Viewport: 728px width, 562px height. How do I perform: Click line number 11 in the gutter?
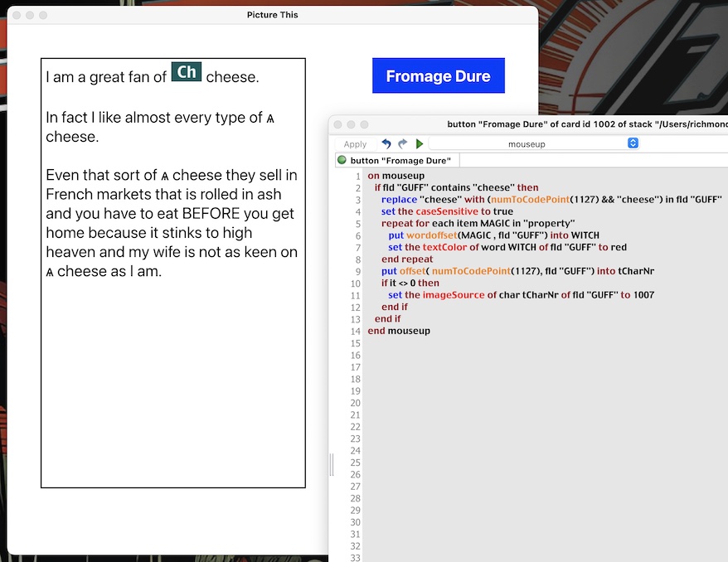tap(355, 296)
